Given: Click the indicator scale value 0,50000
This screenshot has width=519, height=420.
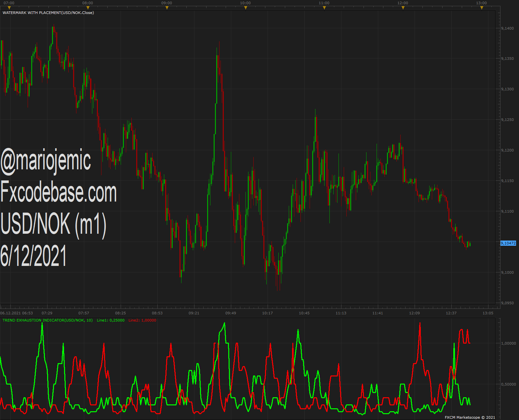Looking at the screenshot, I should click(x=508, y=384).
